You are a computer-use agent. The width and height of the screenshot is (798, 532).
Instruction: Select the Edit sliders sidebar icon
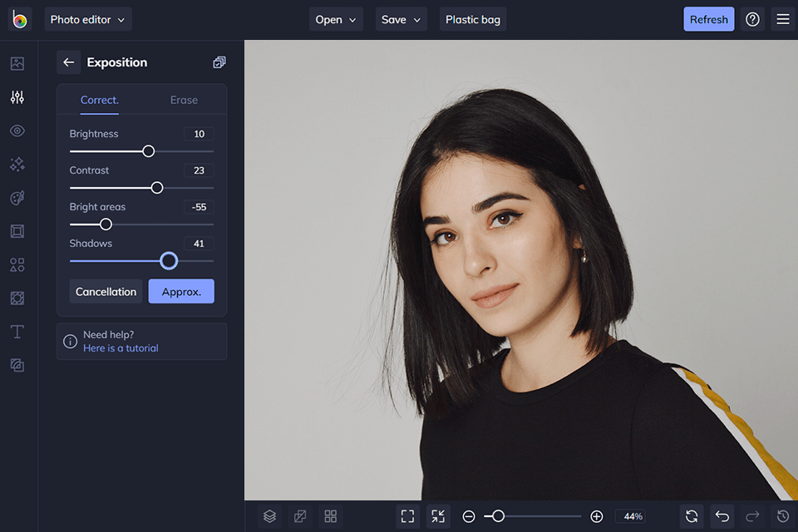[x=17, y=97]
